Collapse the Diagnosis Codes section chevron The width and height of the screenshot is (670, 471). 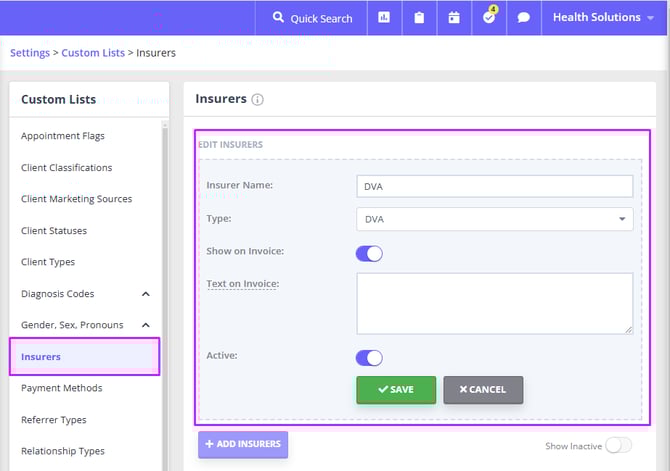coord(145,294)
